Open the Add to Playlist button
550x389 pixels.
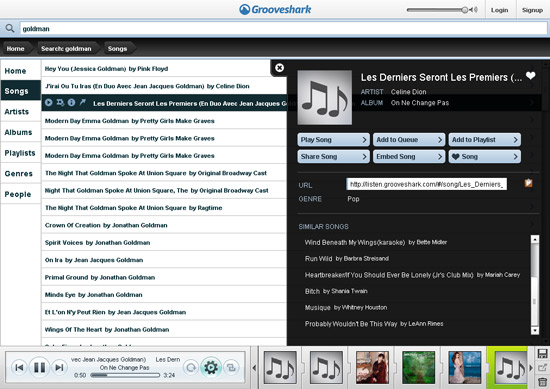point(484,140)
